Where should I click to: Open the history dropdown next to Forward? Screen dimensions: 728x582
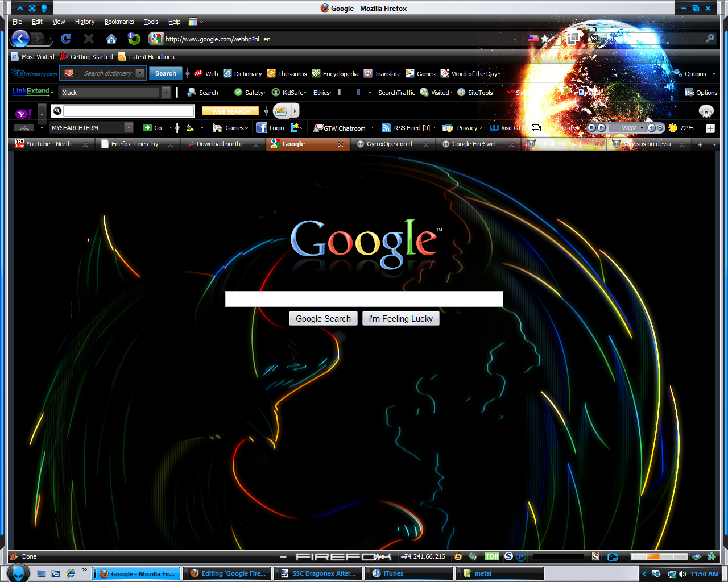(49, 39)
